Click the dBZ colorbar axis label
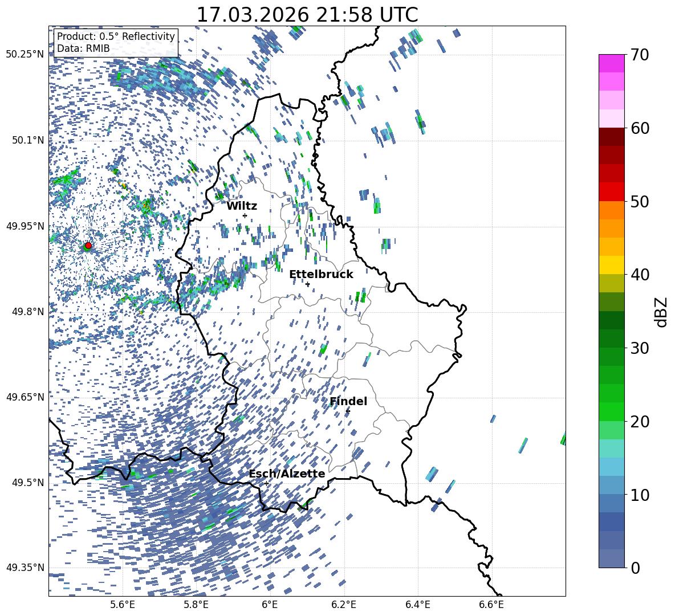Screen dimensions: 675x616 pyautogui.click(x=662, y=312)
